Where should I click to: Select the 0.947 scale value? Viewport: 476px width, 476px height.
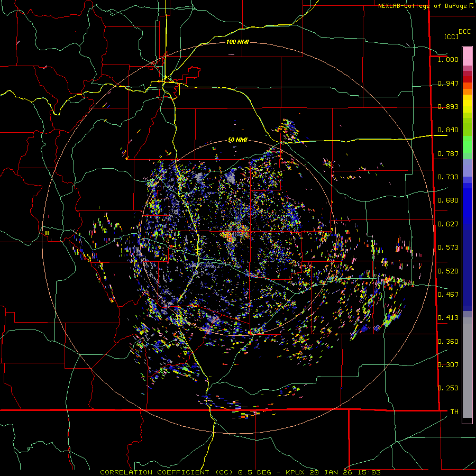[448, 83]
